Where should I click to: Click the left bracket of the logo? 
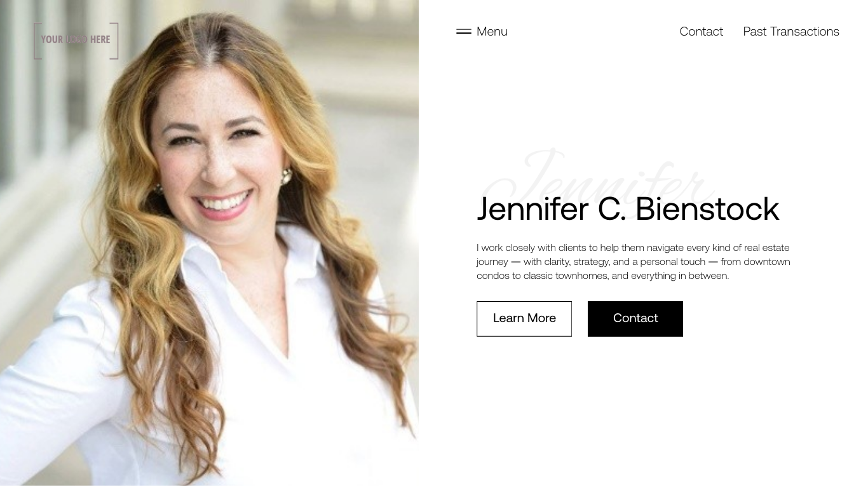coord(37,41)
